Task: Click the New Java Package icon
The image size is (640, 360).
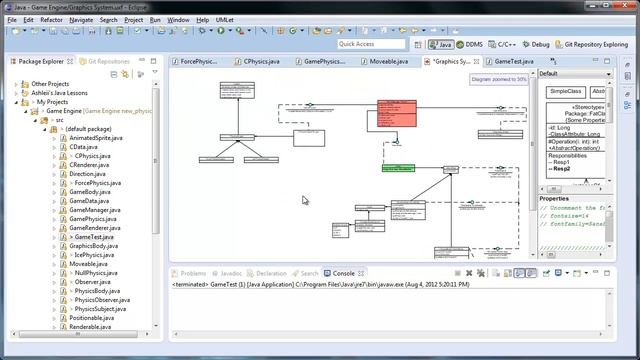Action: [x=280, y=31]
